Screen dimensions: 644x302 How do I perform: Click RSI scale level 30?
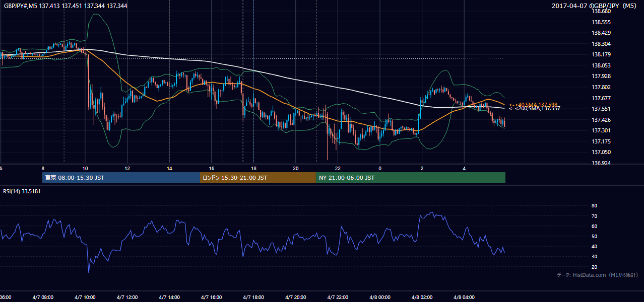pyautogui.click(x=594, y=257)
